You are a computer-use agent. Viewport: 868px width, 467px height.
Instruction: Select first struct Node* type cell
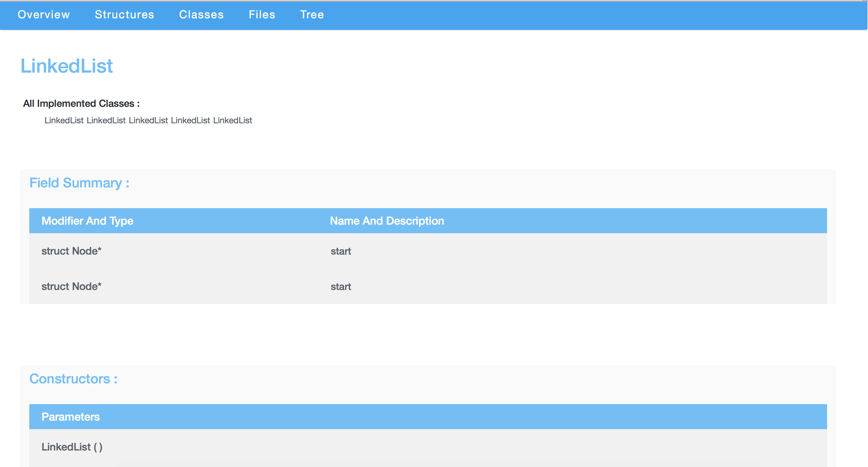(71, 251)
